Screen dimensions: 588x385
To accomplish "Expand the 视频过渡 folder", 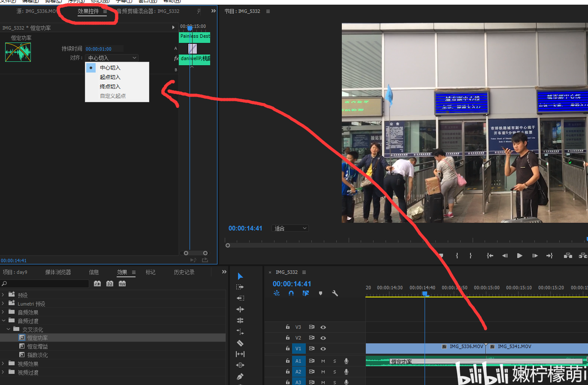I will [3, 372].
